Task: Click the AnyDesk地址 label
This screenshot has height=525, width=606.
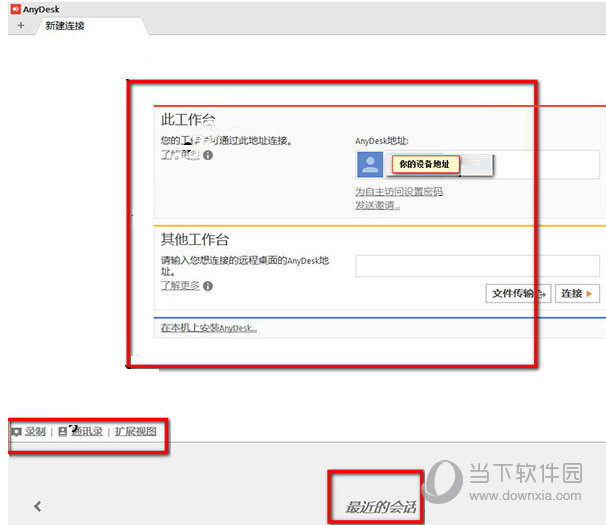Action: [382, 141]
